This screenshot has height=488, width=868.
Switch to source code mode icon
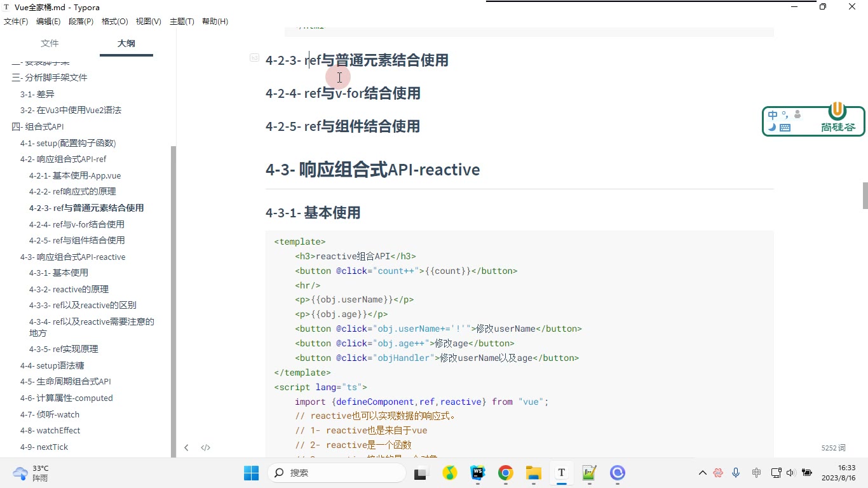(205, 447)
